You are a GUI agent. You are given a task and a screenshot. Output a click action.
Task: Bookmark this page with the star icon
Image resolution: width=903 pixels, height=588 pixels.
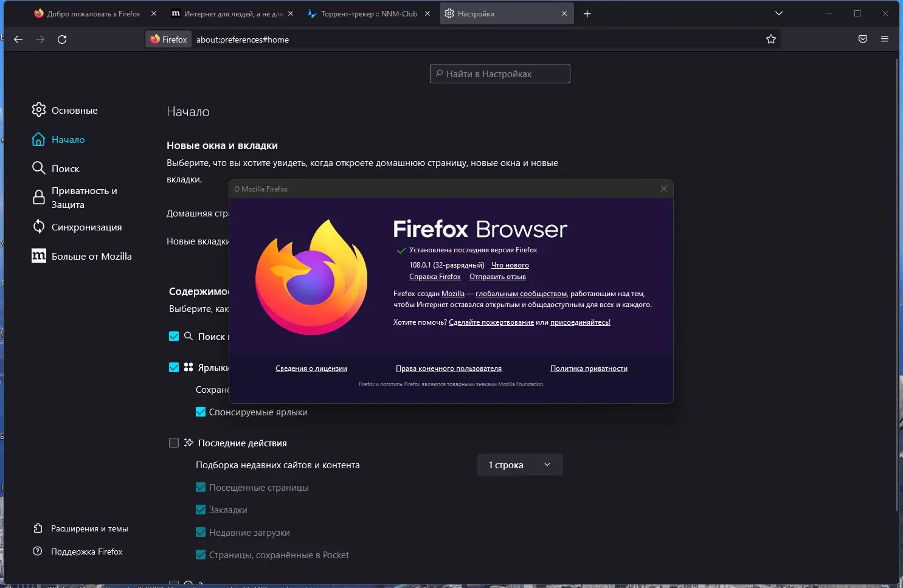[771, 40]
